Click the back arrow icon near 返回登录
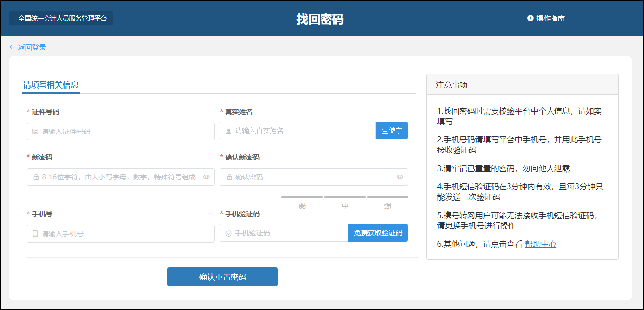644x310 pixels. point(12,47)
